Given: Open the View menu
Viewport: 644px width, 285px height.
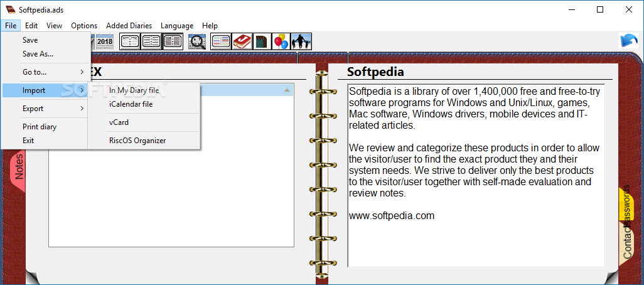Looking at the screenshot, I should 54,26.
